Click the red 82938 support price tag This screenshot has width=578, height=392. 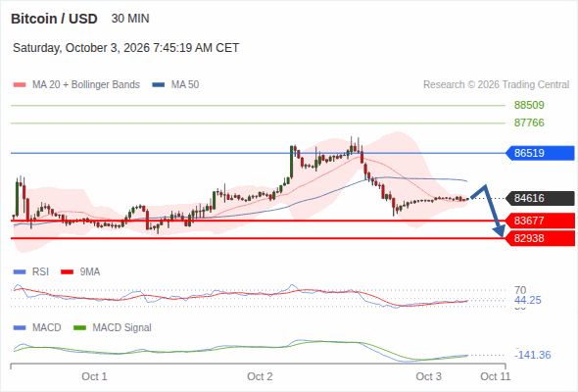click(540, 238)
